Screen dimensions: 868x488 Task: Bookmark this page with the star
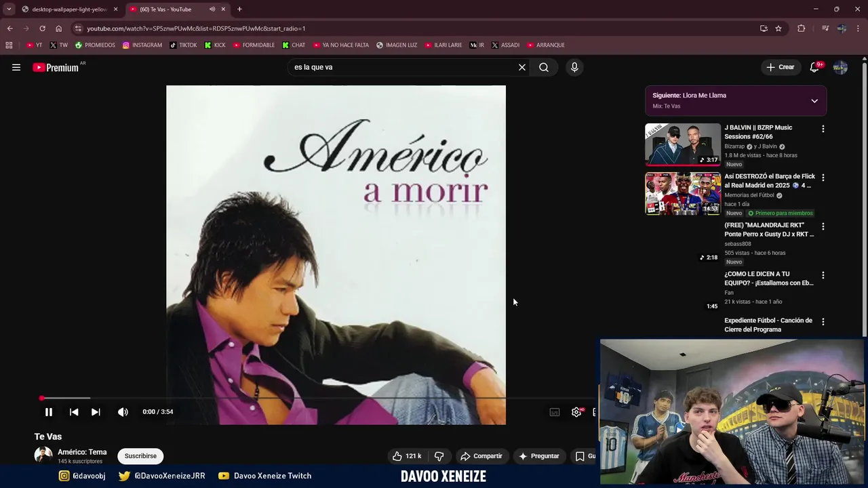(x=778, y=28)
